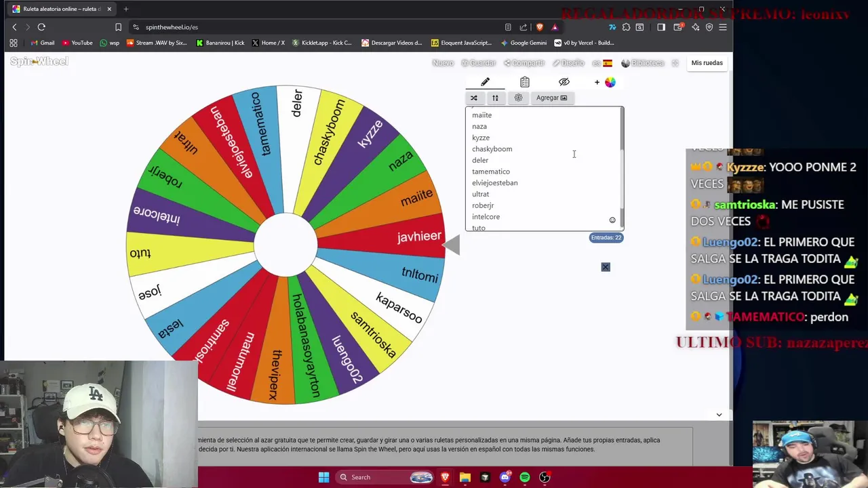Open the wsp bookmark
This screenshot has height=488, width=868.
coord(109,43)
